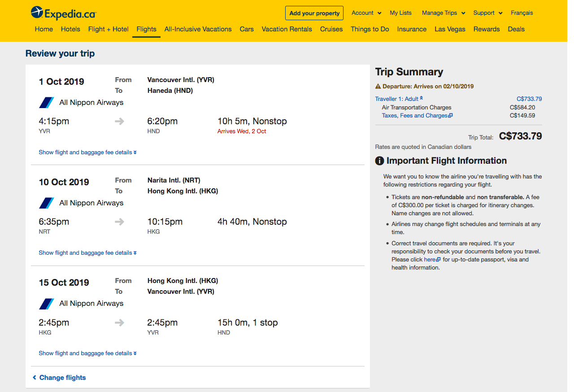Click the All Nippon Airways logo on the 15 Oct flight

[x=47, y=303]
